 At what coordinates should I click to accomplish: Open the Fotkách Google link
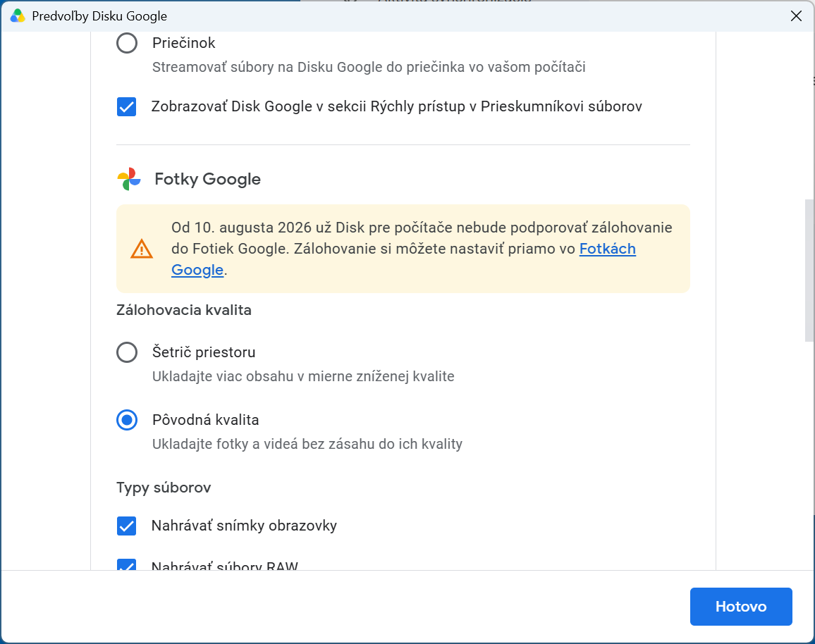pos(607,249)
